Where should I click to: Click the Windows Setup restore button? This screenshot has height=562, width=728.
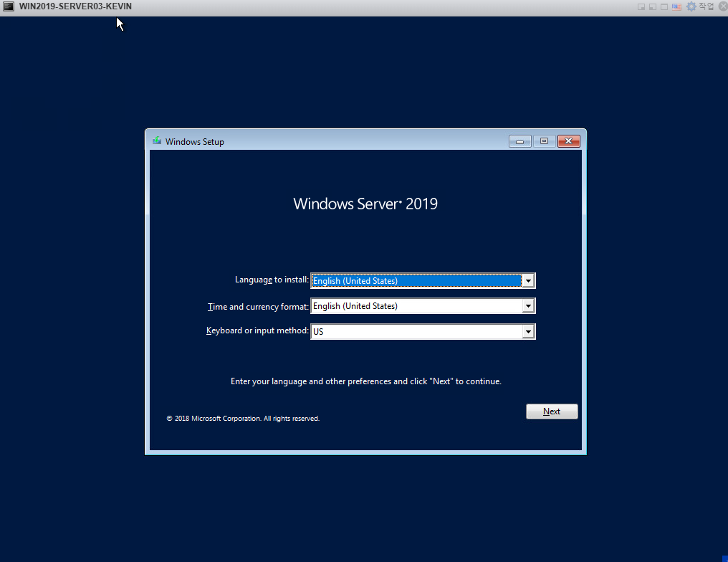click(x=544, y=141)
